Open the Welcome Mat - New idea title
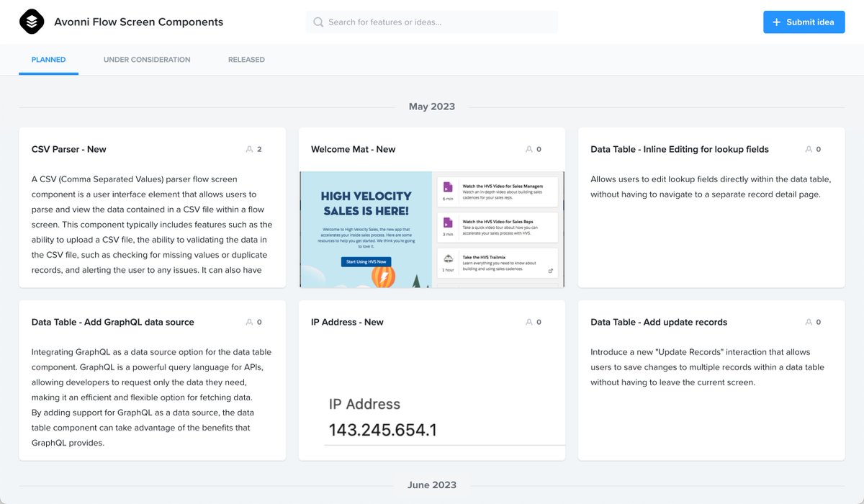Screen dimensions: 864x504 point(354,150)
